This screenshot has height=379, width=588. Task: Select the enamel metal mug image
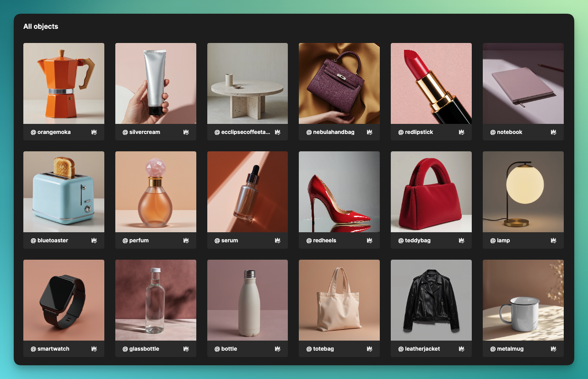[x=523, y=300]
